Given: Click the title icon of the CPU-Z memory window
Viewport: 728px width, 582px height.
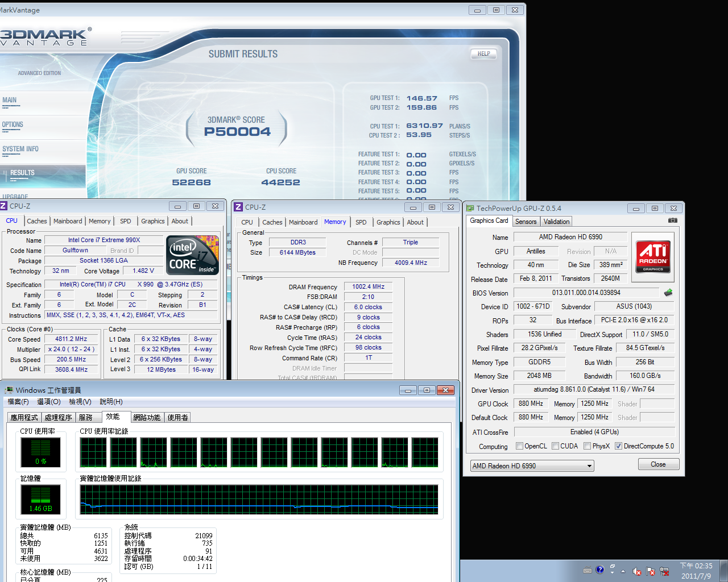Looking at the screenshot, I should [x=238, y=207].
